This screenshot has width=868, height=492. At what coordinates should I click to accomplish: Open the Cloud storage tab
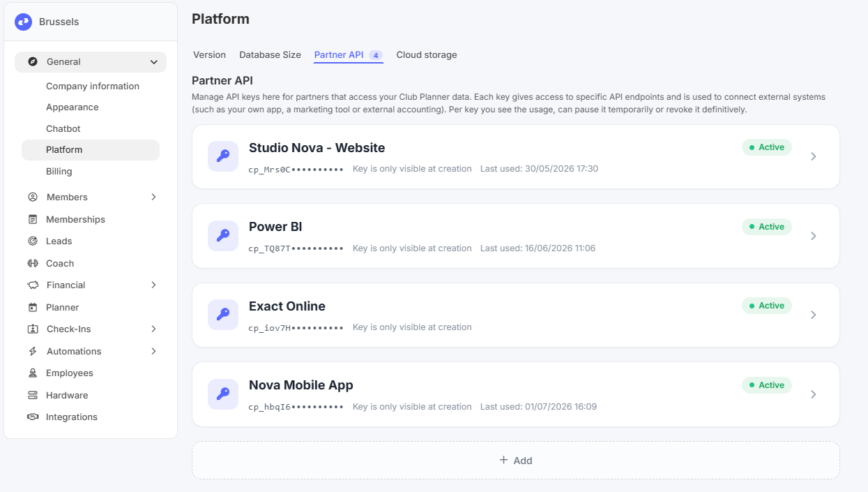point(427,54)
